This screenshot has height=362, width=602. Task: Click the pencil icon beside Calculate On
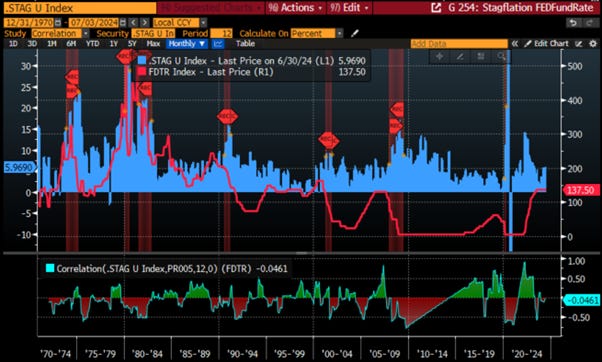pyautogui.click(x=354, y=33)
